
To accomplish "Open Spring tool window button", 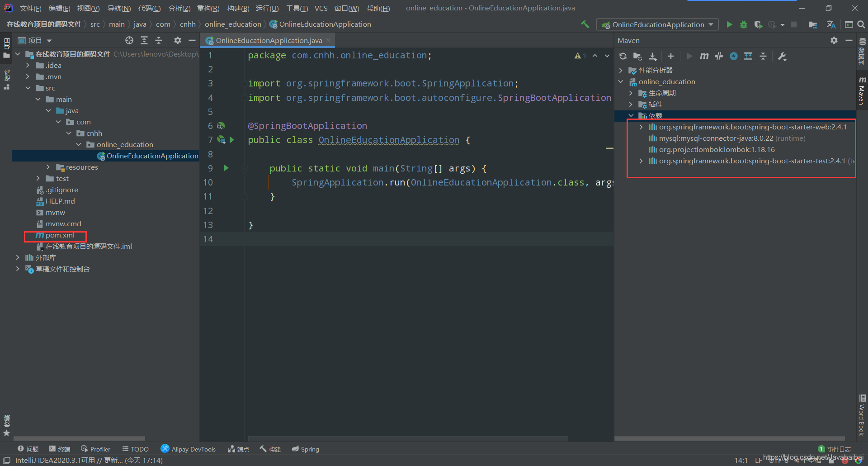I will [305, 449].
